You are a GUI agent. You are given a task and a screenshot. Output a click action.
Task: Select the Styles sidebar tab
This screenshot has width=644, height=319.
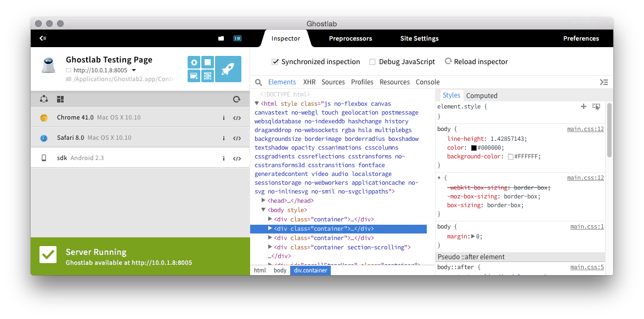pyautogui.click(x=451, y=95)
